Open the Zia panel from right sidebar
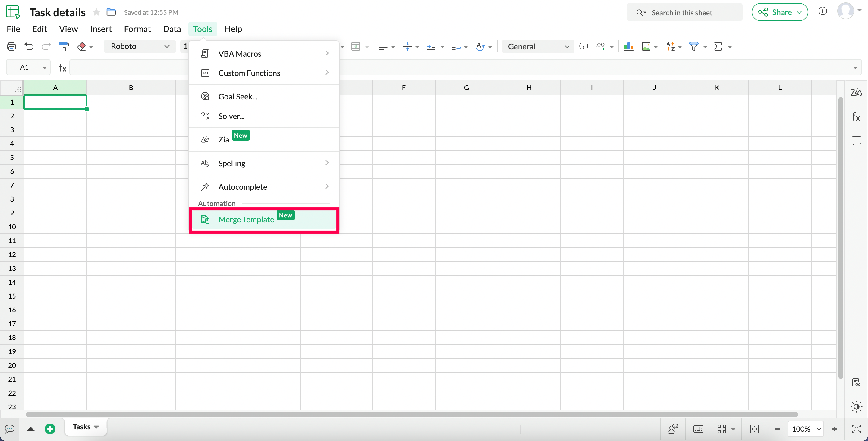Viewport: 868px width, 441px height. [x=856, y=92]
